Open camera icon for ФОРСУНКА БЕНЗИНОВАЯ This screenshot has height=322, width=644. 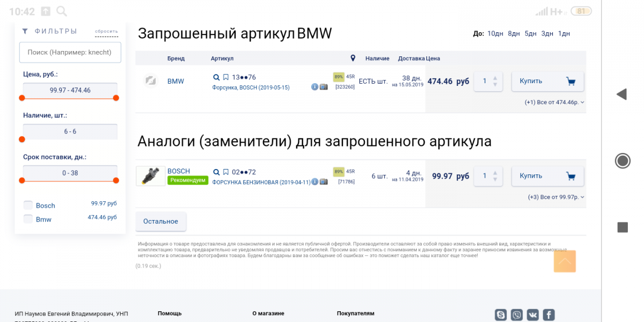tap(324, 182)
